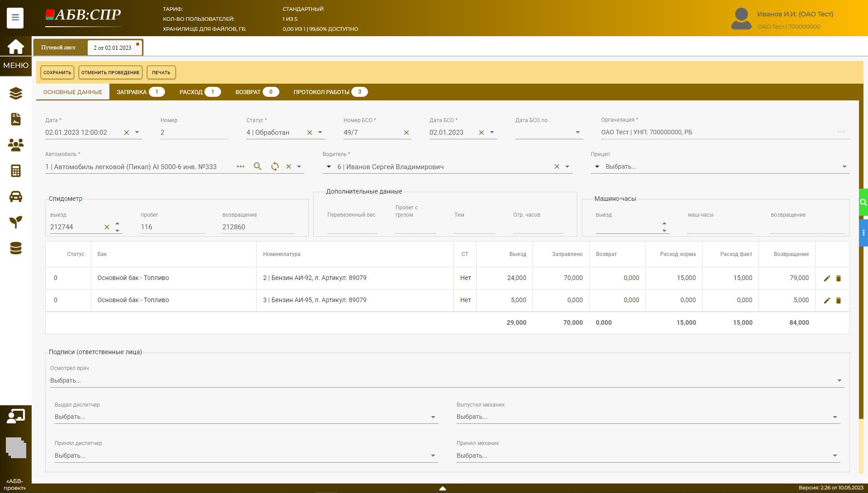Open the home page icon

click(15, 47)
